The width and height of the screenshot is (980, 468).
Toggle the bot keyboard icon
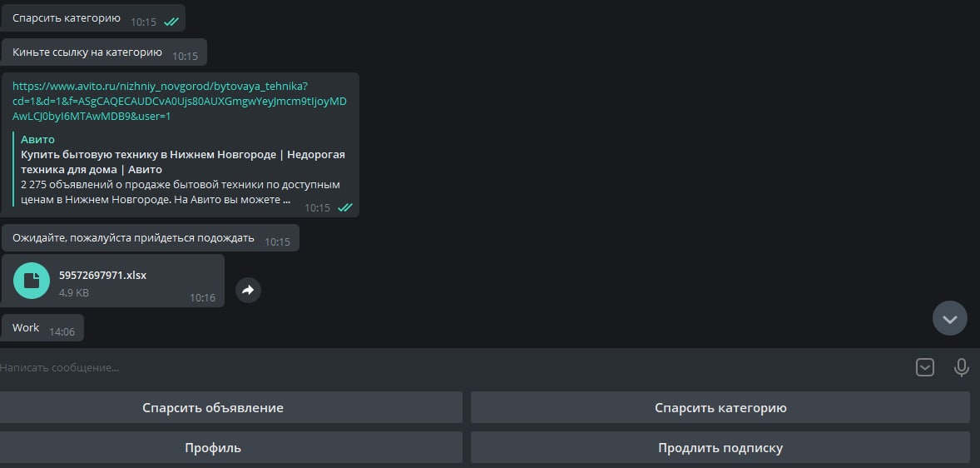click(924, 367)
